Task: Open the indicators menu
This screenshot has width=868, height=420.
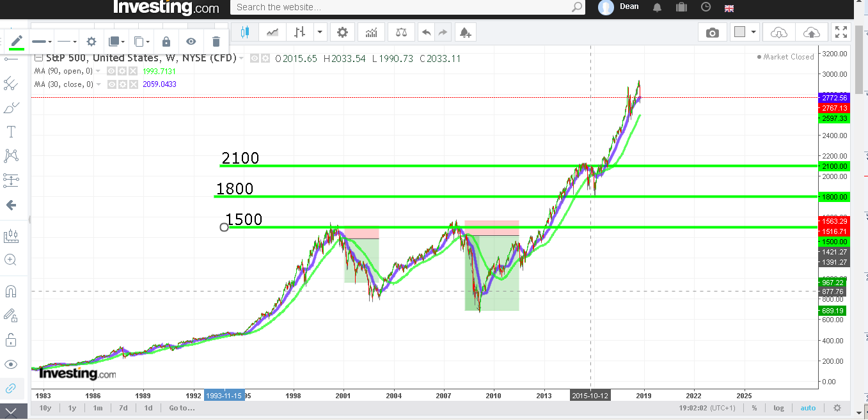Action: point(371,32)
